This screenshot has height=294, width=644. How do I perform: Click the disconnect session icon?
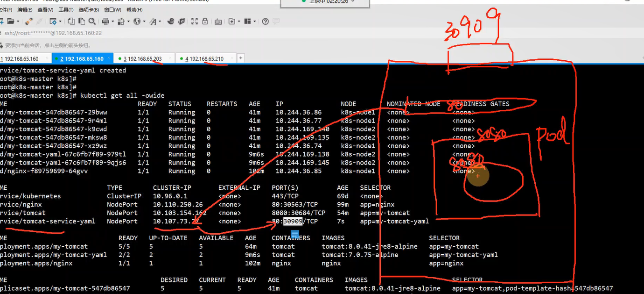pyautogui.click(x=39, y=21)
